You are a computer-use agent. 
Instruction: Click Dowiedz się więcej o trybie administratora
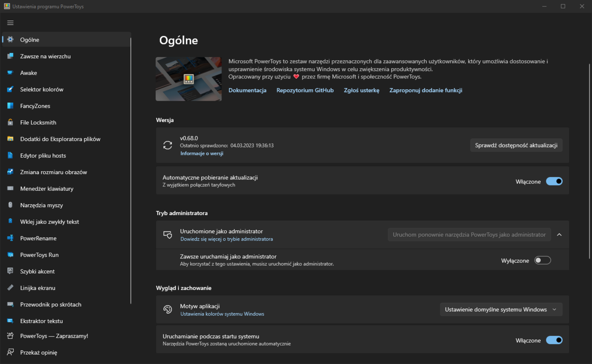point(226,239)
